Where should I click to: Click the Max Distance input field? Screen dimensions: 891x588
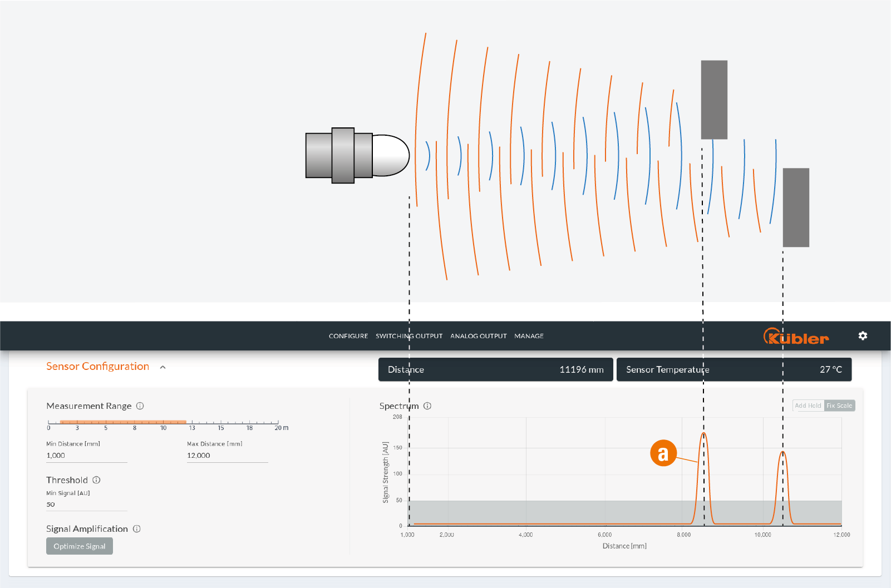(227, 456)
